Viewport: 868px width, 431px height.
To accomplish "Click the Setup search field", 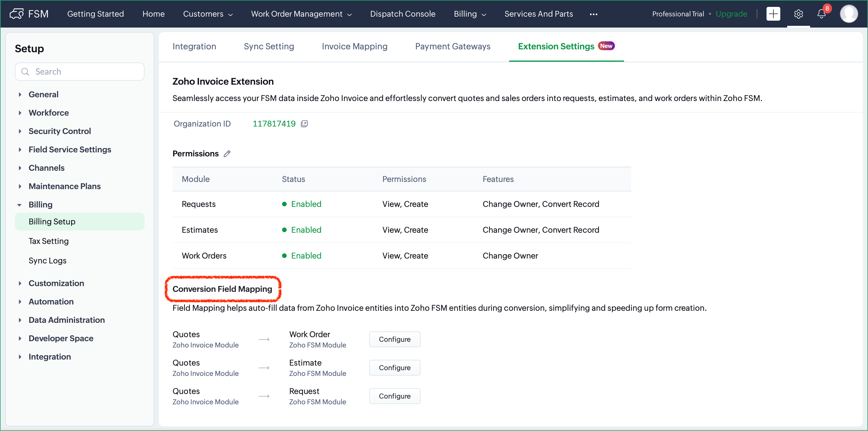I will pos(80,71).
